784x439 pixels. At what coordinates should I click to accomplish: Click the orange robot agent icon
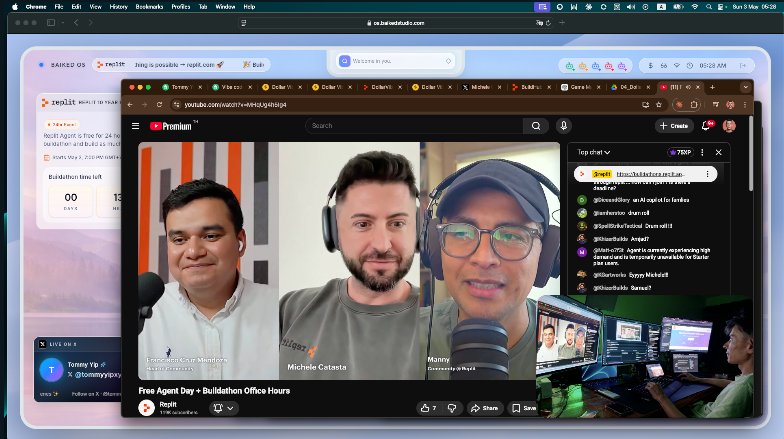(582, 66)
